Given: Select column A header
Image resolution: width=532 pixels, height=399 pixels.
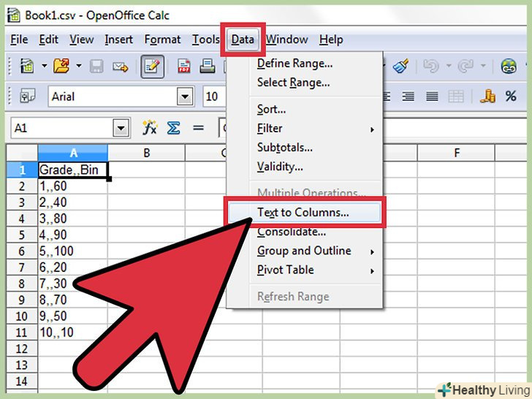Looking at the screenshot, I should [73, 153].
